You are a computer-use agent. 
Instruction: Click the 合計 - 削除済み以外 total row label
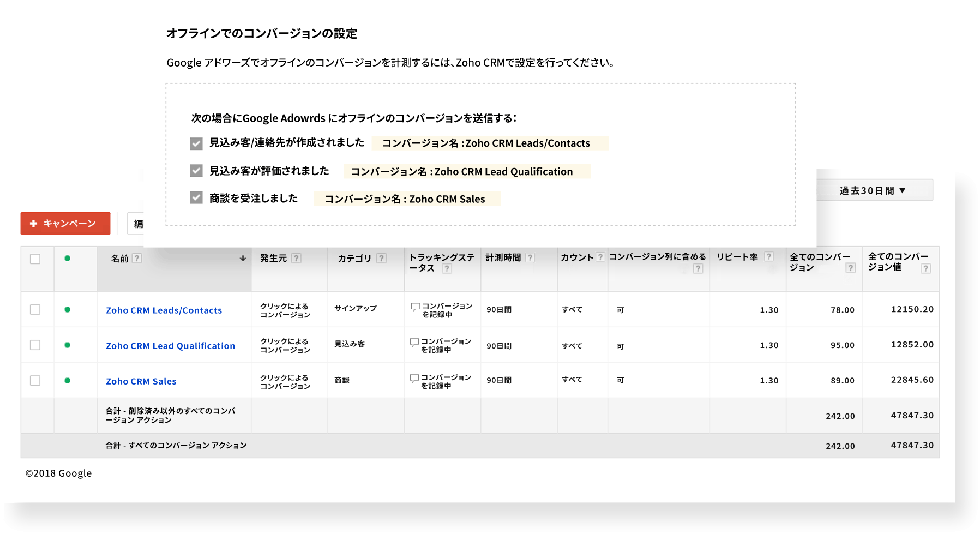click(x=171, y=416)
